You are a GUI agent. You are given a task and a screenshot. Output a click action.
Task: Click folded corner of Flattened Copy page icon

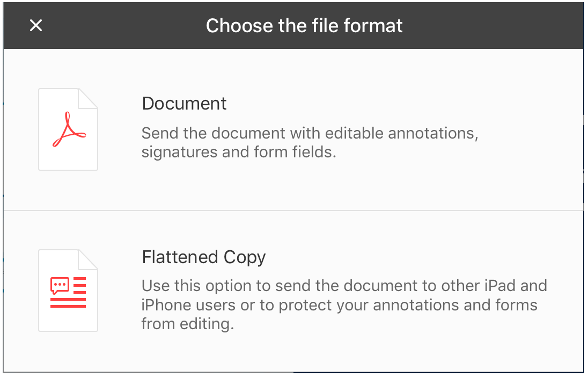tap(89, 259)
